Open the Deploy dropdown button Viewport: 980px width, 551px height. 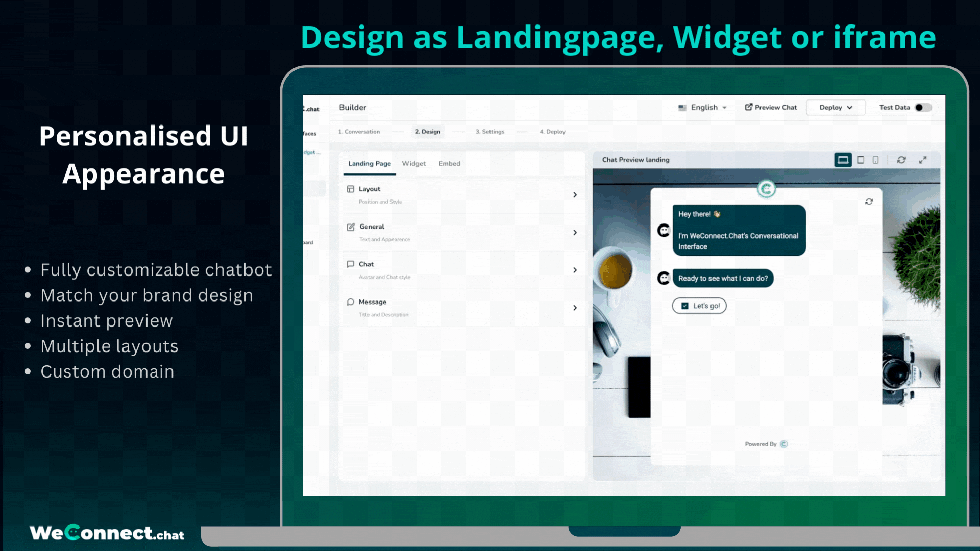coord(836,108)
